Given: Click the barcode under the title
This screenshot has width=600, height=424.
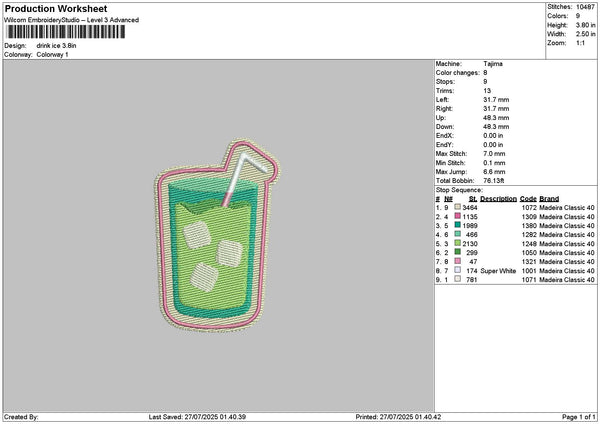Looking at the screenshot, I should [x=65, y=33].
